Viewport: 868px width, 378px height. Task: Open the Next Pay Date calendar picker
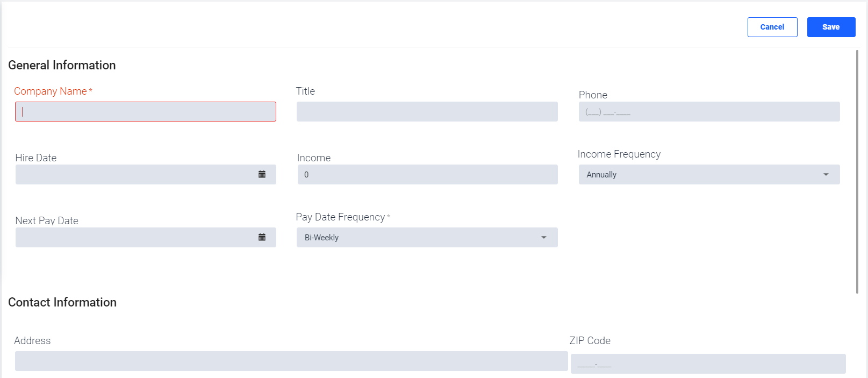(x=262, y=237)
